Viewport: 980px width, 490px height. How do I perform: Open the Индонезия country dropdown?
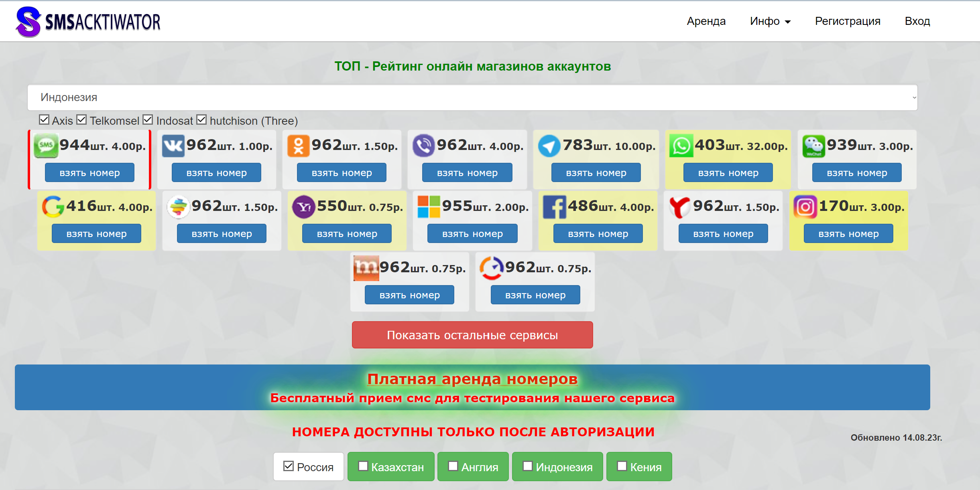[x=472, y=97]
